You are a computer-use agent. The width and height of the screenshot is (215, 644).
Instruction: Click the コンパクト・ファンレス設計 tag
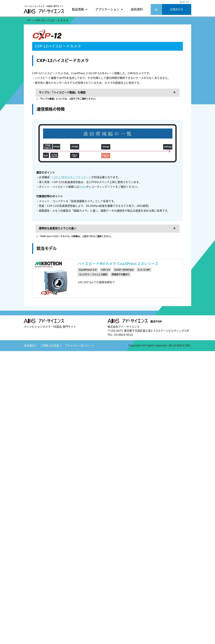click(x=93, y=275)
